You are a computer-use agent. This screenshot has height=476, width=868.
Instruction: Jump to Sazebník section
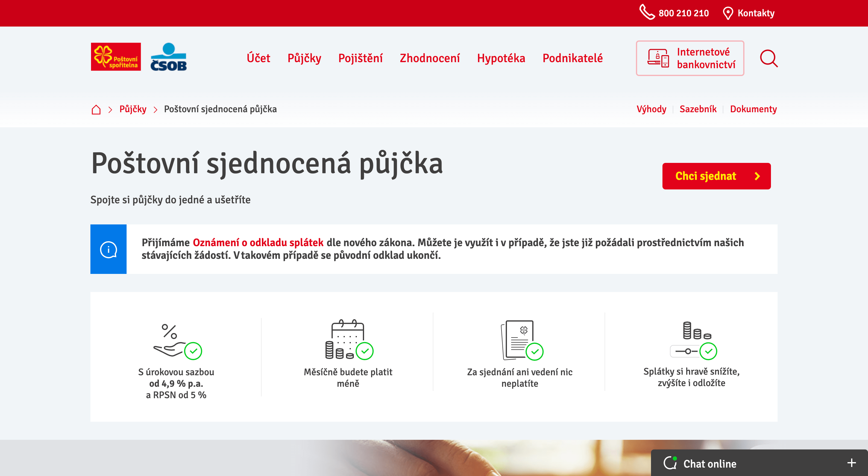698,109
